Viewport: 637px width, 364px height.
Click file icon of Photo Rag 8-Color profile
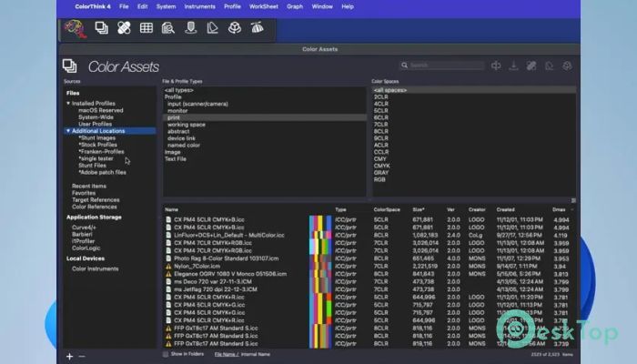(168, 258)
